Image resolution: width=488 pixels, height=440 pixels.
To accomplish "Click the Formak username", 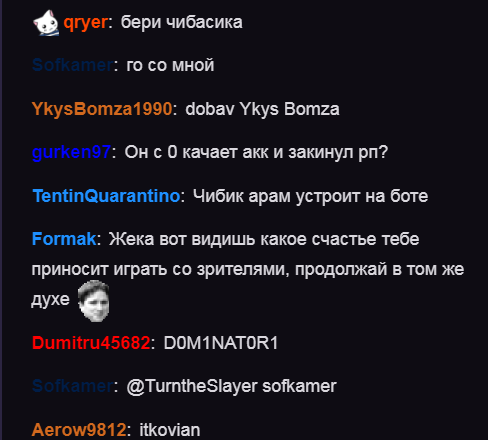I will pyautogui.click(x=64, y=239).
